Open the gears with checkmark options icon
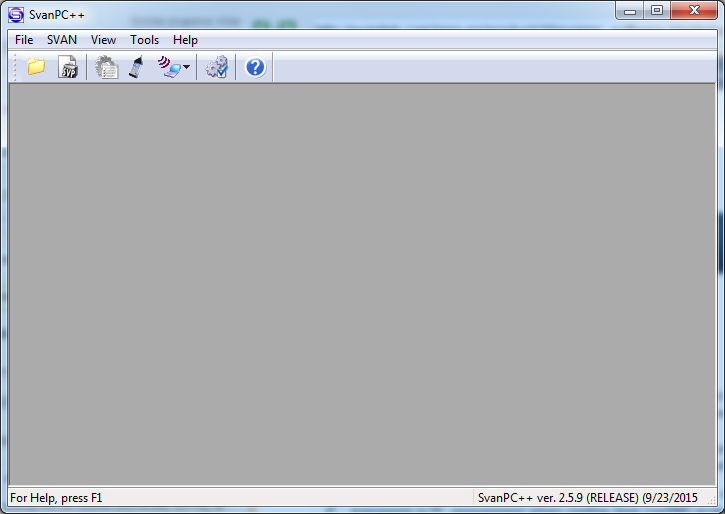The image size is (725, 514). pyautogui.click(x=216, y=67)
